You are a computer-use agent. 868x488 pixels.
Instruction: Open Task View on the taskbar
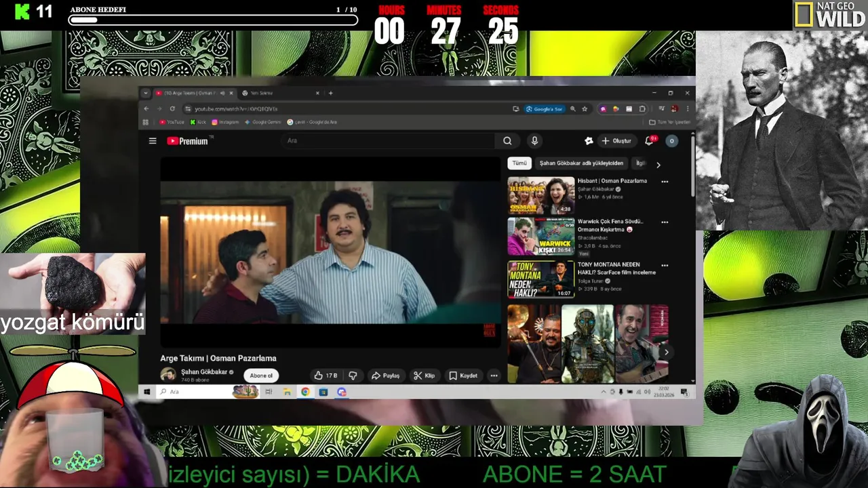click(269, 392)
